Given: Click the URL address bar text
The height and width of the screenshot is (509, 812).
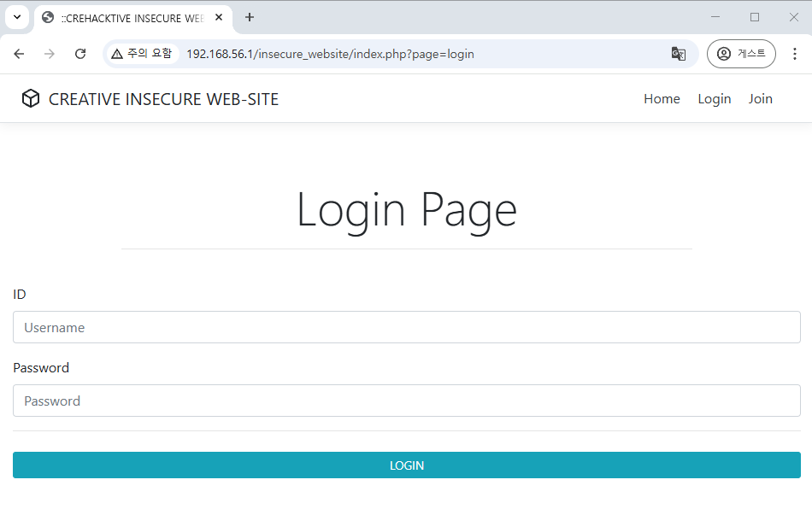Looking at the screenshot, I should 331,55.
